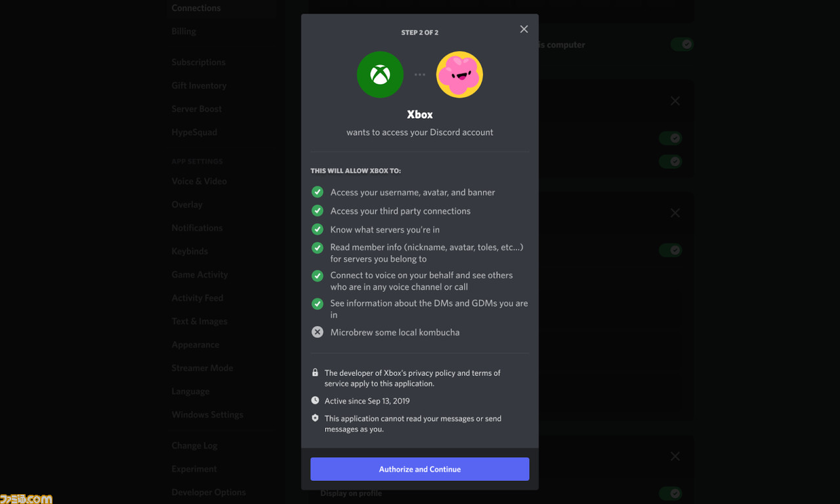Open Voice & Video settings
The image size is (840, 504).
199,181
